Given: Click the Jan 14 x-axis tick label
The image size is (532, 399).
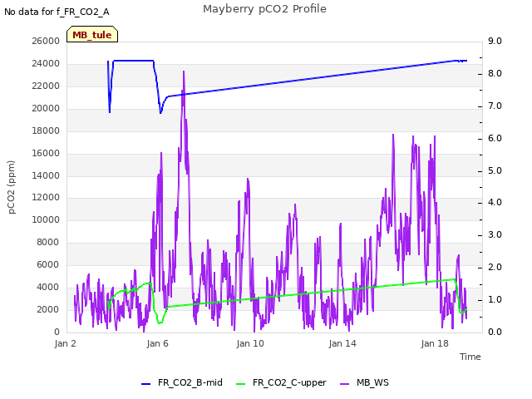Looking at the screenshot, I should tap(342, 343).
